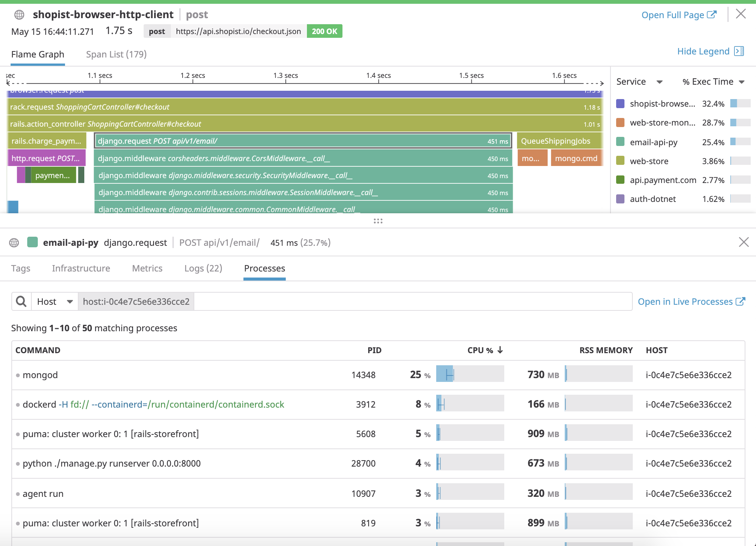Click the external-link icon on Open Full Page
This screenshot has height=546, width=756.
[712, 15]
